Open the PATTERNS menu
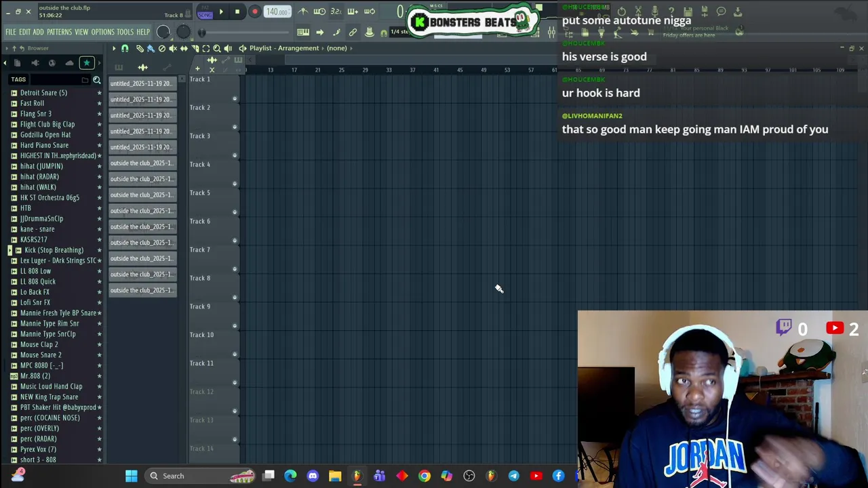 (x=59, y=32)
